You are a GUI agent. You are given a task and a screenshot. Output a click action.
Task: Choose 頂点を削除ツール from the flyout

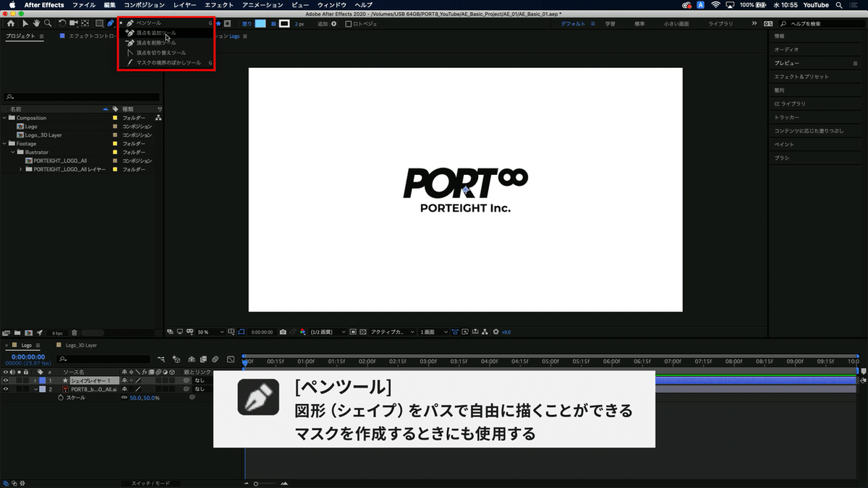[166, 43]
